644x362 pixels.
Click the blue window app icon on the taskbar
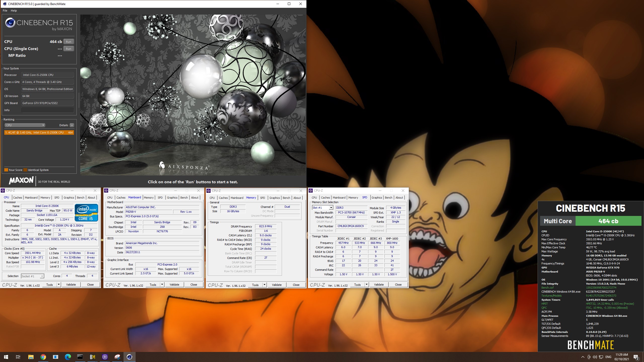click(56, 357)
